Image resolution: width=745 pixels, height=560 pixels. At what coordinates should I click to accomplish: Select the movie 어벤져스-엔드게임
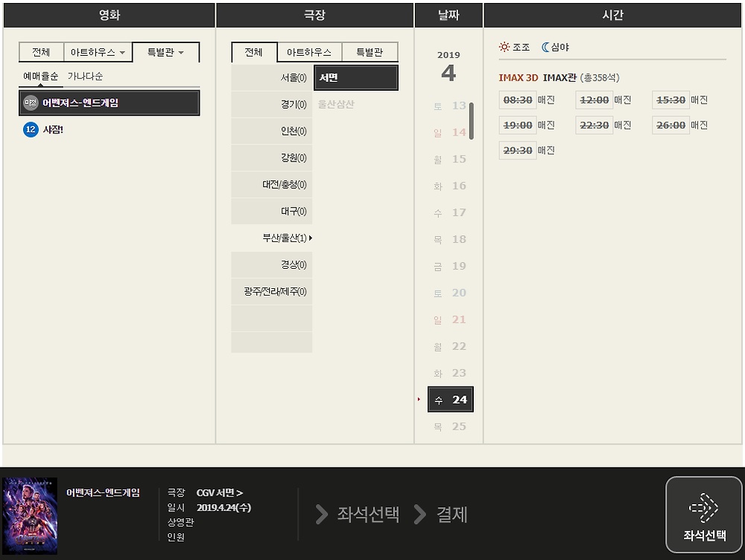click(110, 103)
